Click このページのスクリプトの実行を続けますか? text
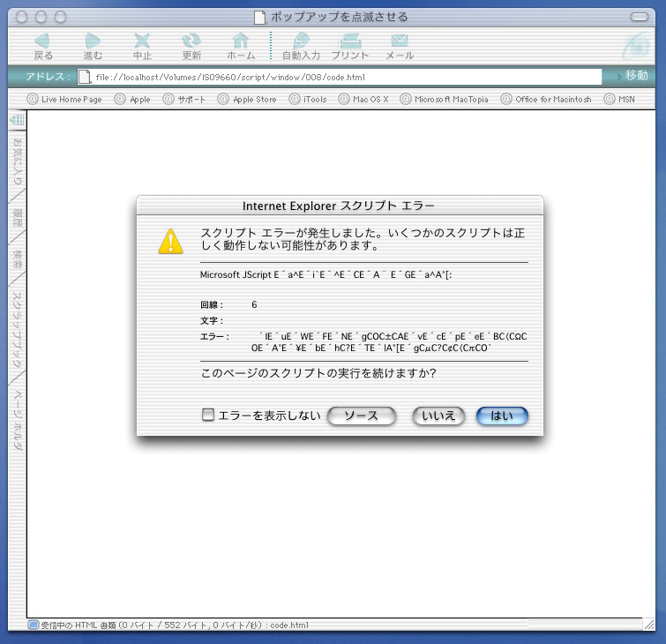This screenshot has width=666, height=644. pyautogui.click(x=318, y=373)
